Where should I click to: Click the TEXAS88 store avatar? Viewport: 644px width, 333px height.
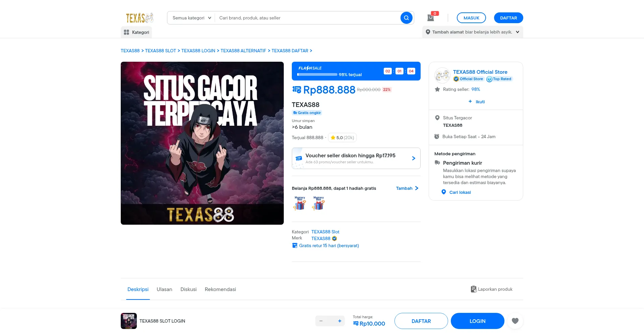coord(442,75)
